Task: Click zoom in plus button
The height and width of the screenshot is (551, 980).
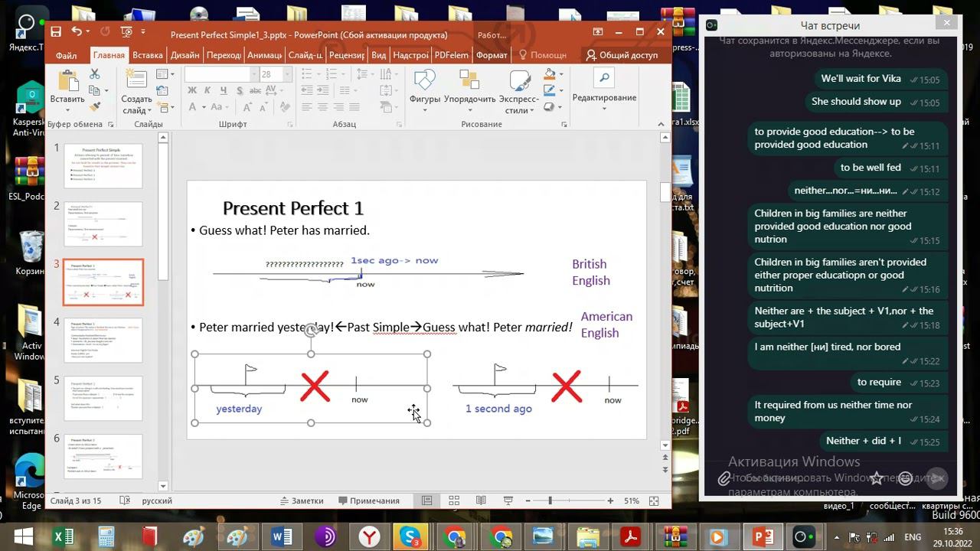Action: point(610,500)
